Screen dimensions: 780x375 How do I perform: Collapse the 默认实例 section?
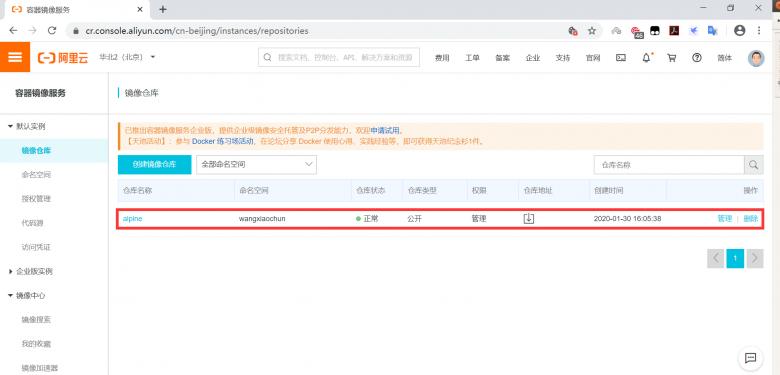click(27, 126)
